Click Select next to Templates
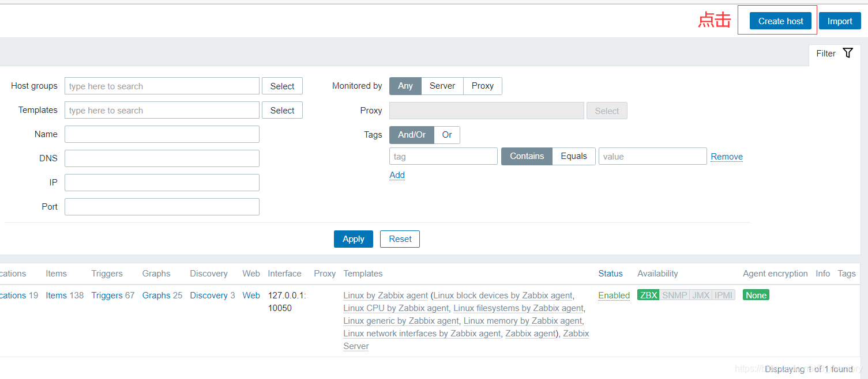The width and height of the screenshot is (868, 379). point(282,110)
